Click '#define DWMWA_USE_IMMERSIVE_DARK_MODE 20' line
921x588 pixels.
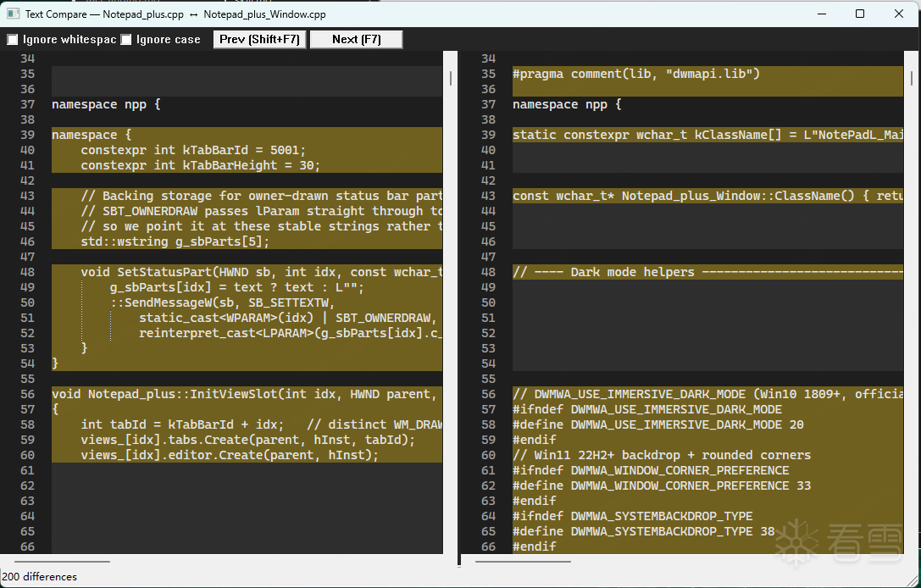coord(657,425)
